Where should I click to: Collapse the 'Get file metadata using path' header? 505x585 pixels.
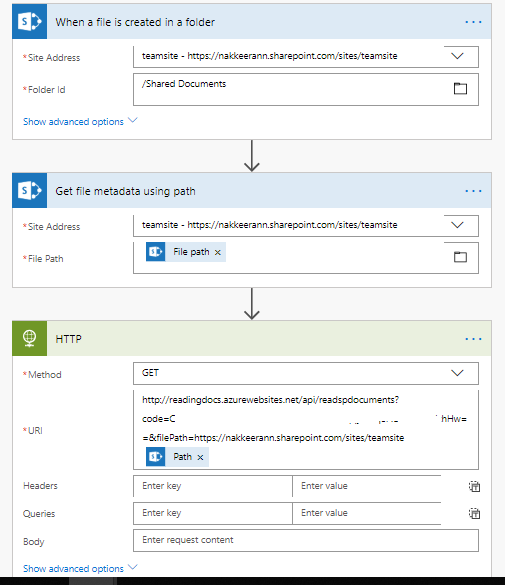[252, 191]
